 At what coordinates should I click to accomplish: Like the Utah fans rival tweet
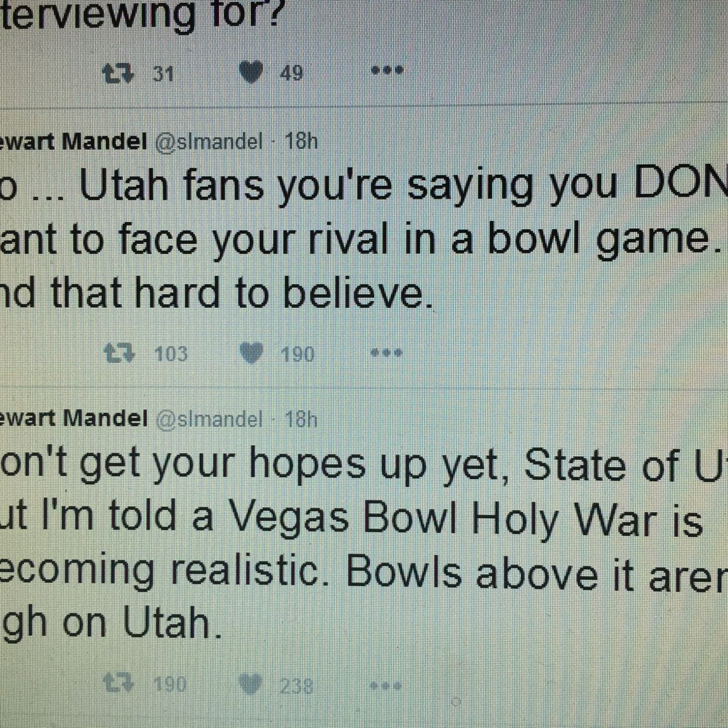pos(251,353)
